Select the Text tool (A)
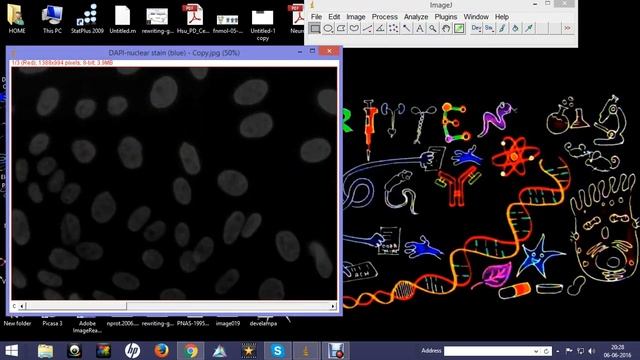Image resolution: width=640 pixels, height=360 pixels. [x=419, y=28]
